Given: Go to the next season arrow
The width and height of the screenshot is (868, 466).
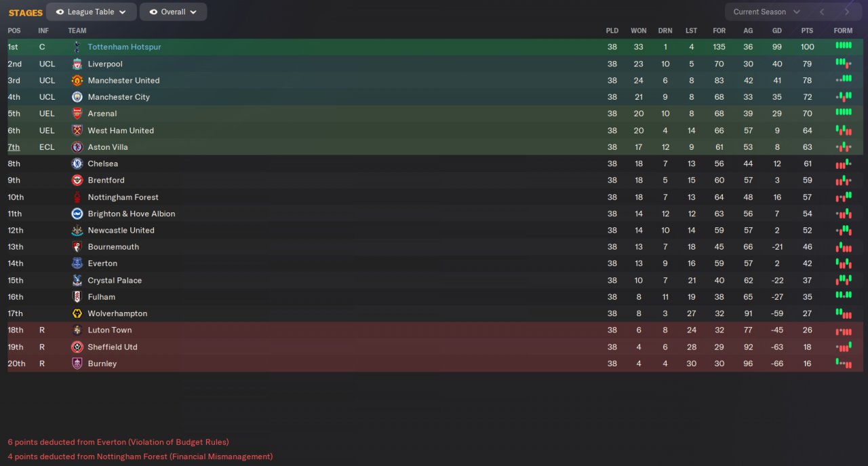Looking at the screenshot, I should point(846,12).
